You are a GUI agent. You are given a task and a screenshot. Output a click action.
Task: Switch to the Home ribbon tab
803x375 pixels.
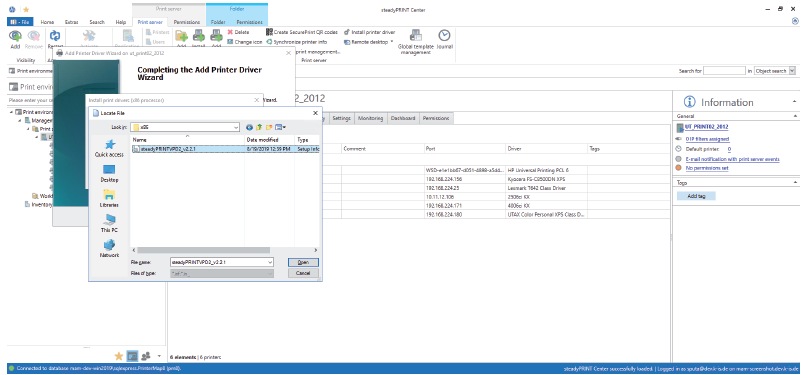(47, 22)
